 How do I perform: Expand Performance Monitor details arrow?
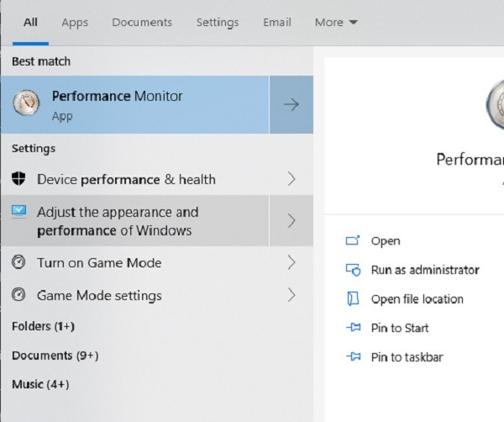click(291, 104)
